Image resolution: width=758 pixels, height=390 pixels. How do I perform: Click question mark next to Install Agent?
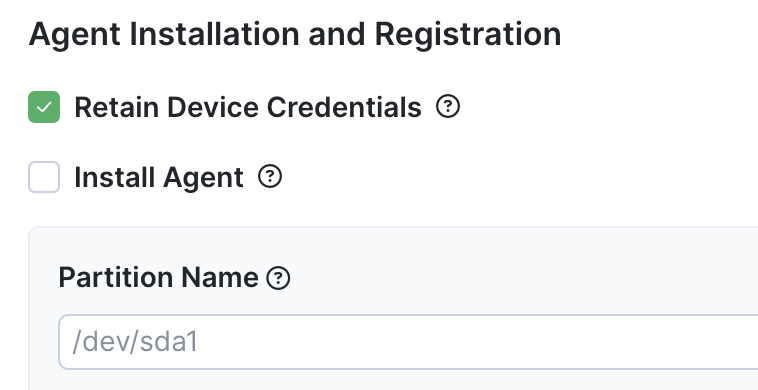coord(270,177)
